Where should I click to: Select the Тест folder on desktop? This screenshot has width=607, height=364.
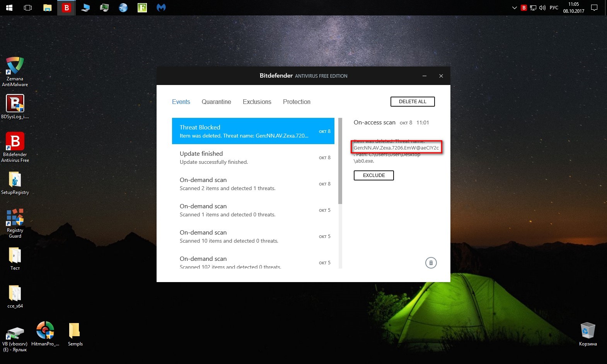pyautogui.click(x=15, y=259)
